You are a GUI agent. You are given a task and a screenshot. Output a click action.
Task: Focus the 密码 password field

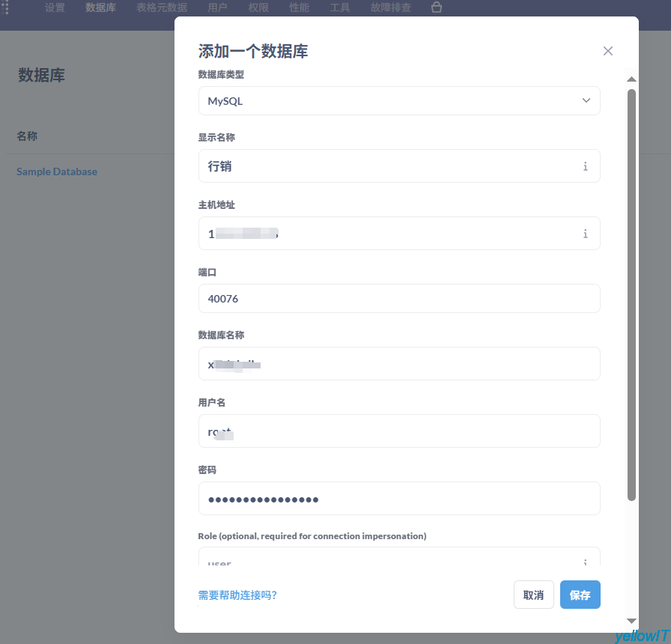[x=399, y=499]
